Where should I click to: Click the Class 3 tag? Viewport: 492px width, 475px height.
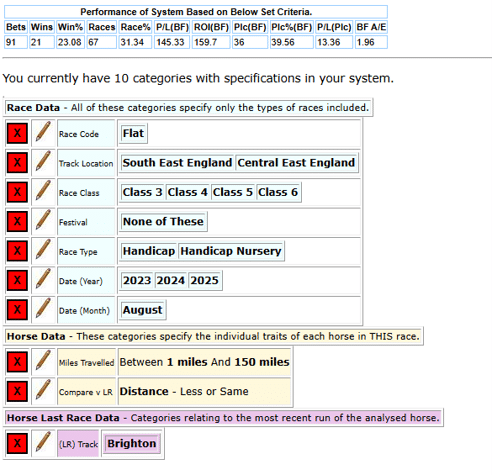[143, 192]
